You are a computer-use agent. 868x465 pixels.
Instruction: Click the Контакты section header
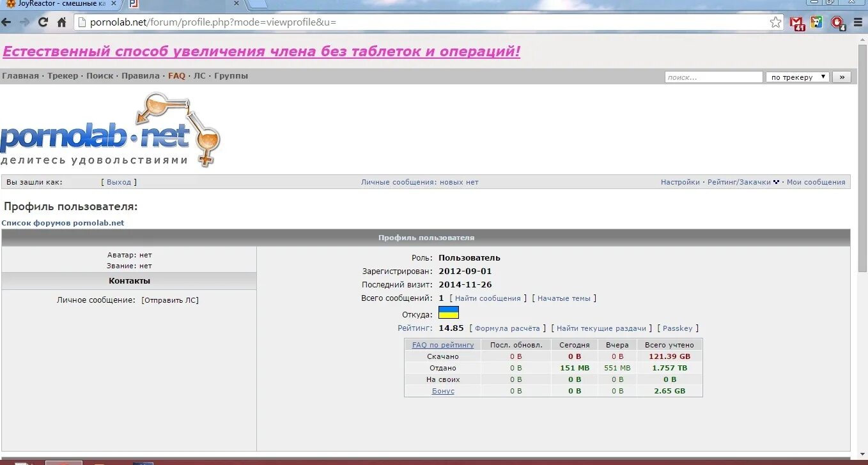tap(129, 281)
